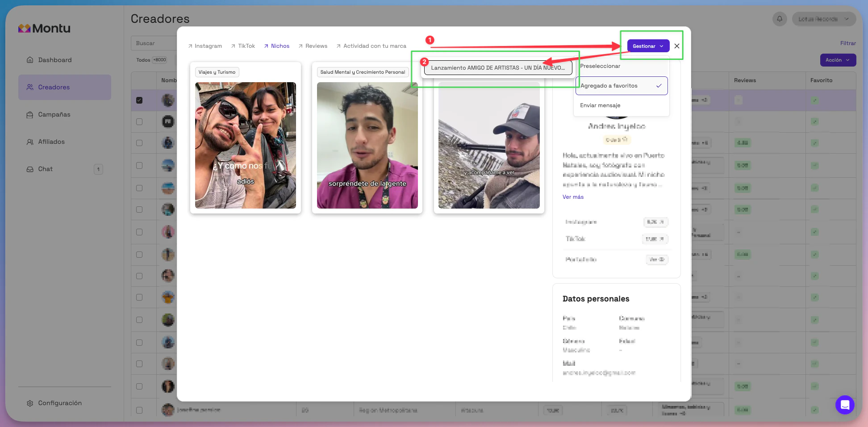This screenshot has width=868, height=427.
Task: Click the notification bell icon
Action: 780,19
